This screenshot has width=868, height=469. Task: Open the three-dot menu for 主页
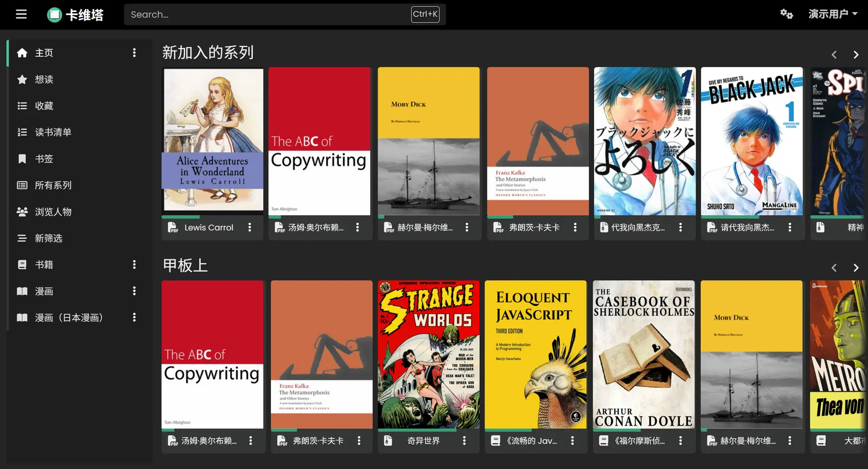point(134,53)
